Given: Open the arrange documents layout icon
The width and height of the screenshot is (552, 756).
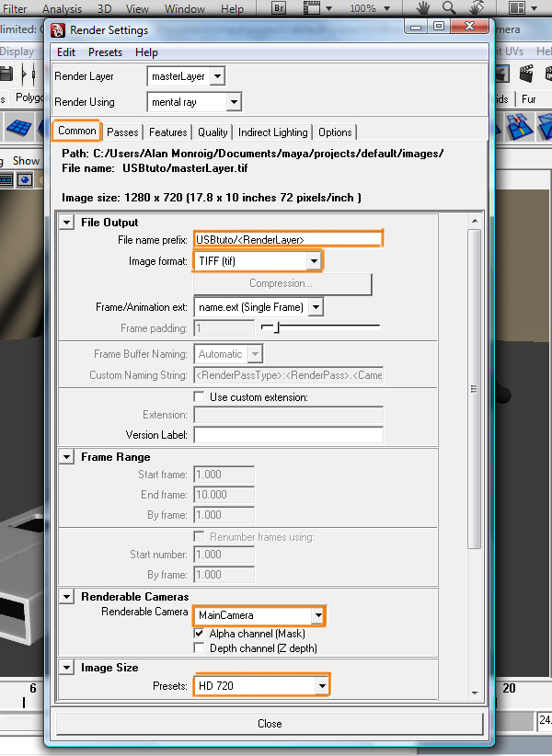Looking at the screenshot, I should (517, 8).
